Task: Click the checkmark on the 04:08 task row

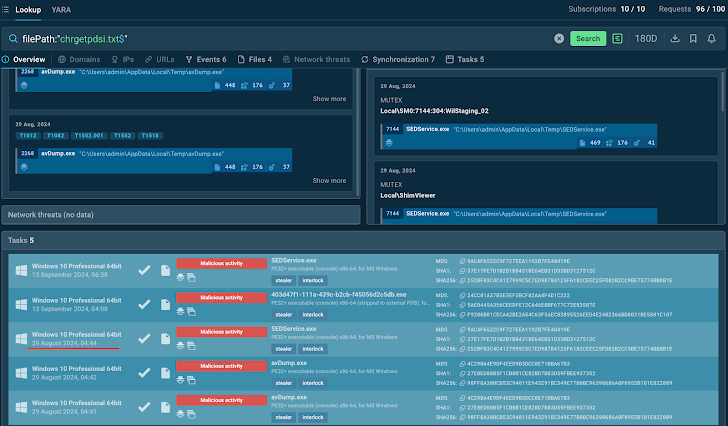Action: coord(144,306)
